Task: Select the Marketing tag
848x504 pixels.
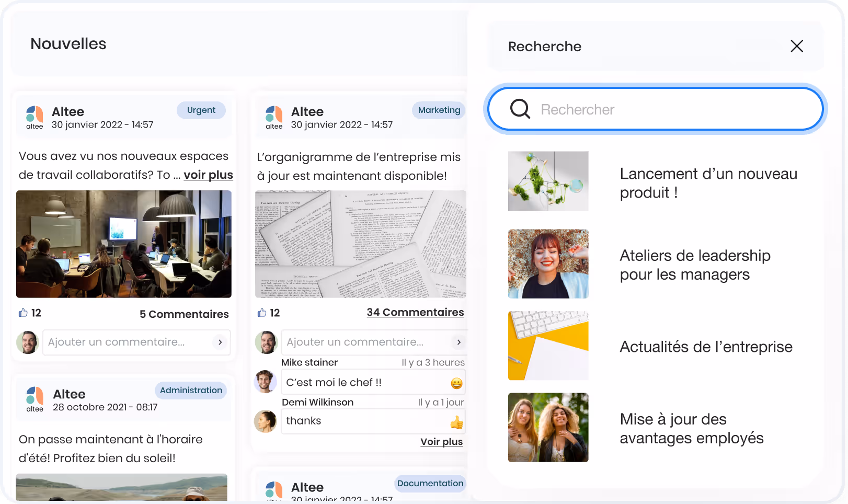Action: pos(439,110)
